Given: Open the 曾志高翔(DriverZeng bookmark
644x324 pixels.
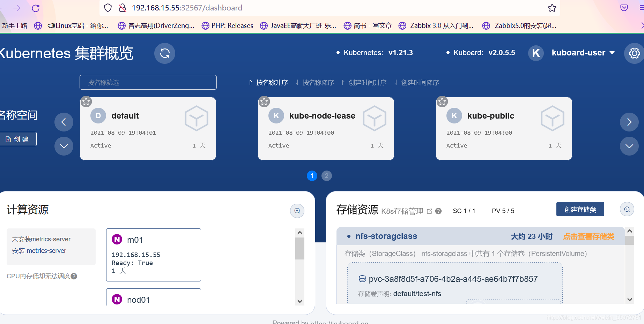Looking at the screenshot, I should pos(156,25).
